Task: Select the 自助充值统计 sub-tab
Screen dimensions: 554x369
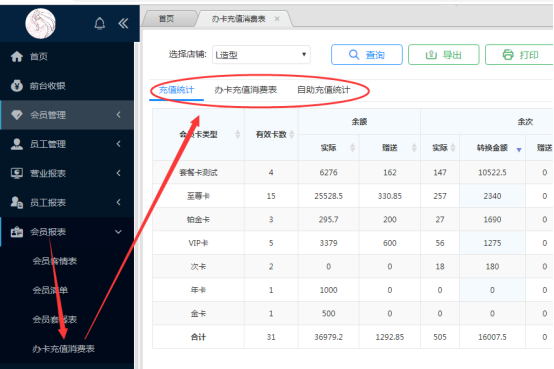Action: click(x=324, y=90)
